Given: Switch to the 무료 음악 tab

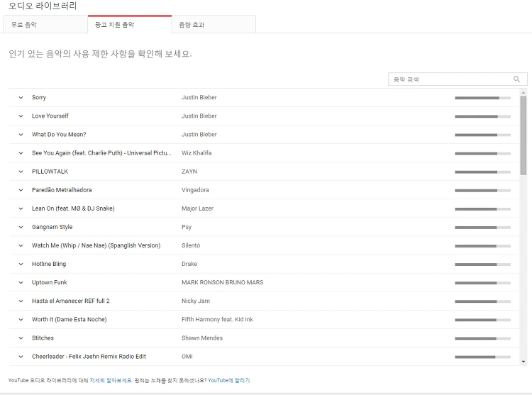Looking at the screenshot, I should pos(45,24).
